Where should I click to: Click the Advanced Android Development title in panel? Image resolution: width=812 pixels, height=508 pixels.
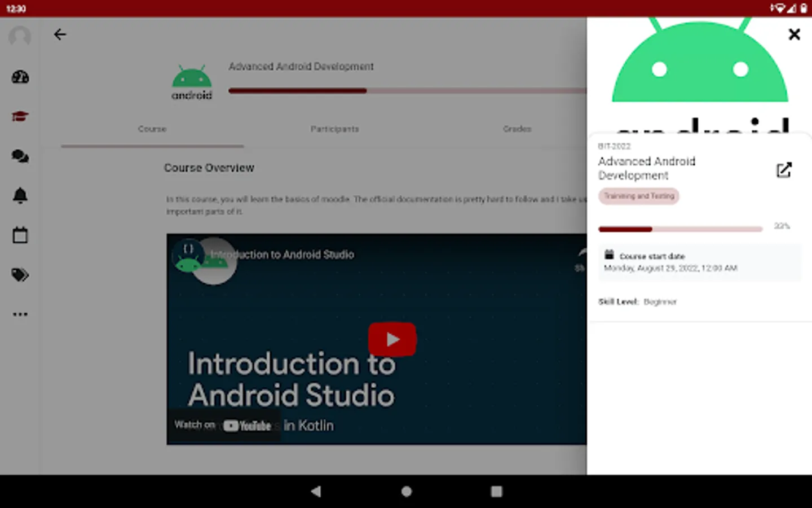coord(647,168)
